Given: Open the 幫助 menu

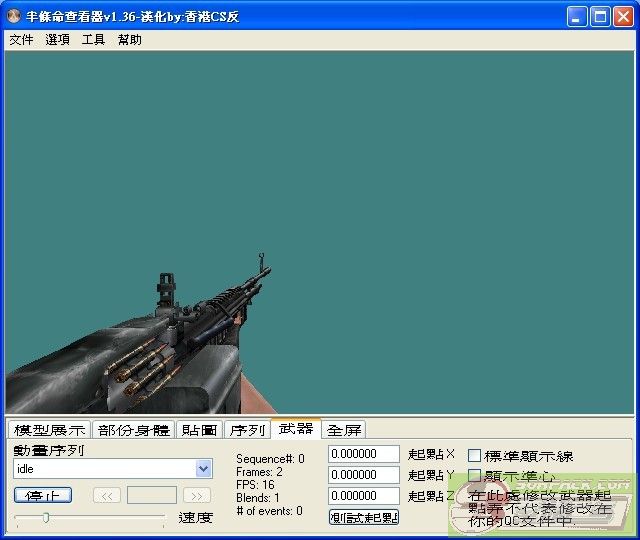Looking at the screenshot, I should tap(129, 40).
